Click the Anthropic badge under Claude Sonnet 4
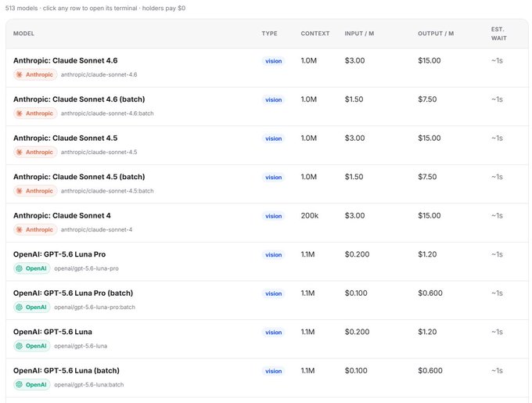 (x=35, y=229)
